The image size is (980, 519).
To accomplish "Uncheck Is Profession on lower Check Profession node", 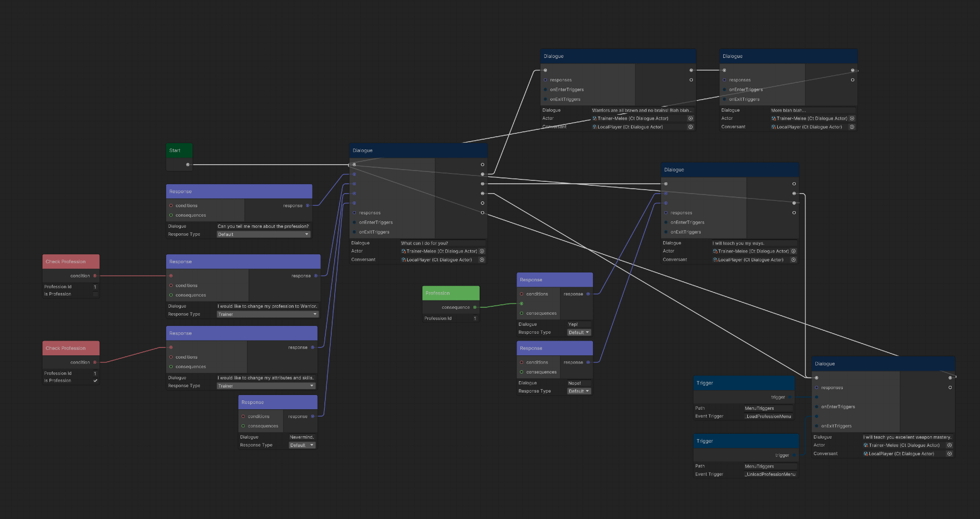I will pos(95,381).
